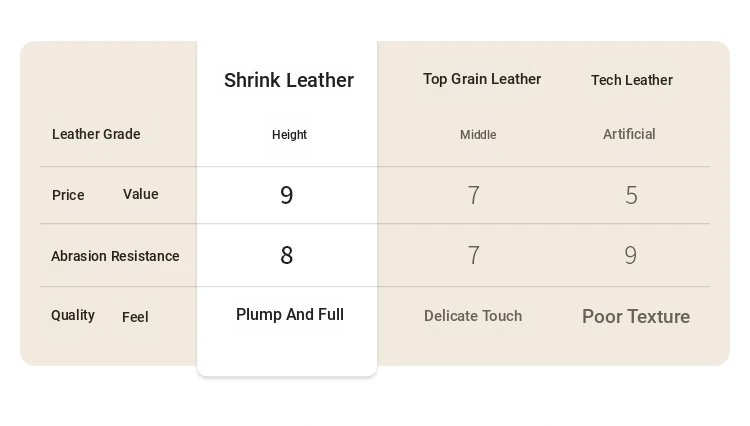Click the Abrasion Resistance row label
The image size is (750, 426).
[x=115, y=256]
